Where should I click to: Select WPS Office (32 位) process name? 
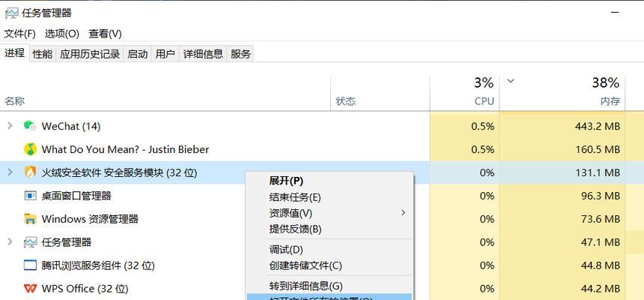[x=85, y=289]
